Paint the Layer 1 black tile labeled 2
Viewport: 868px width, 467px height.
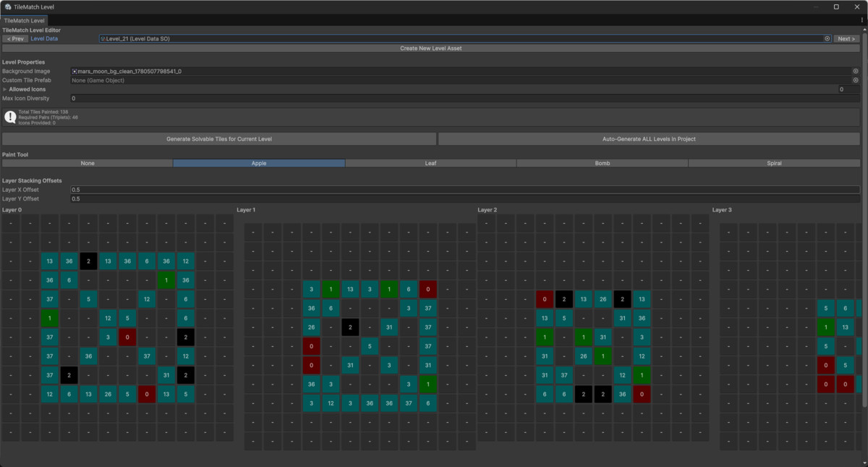coord(350,327)
